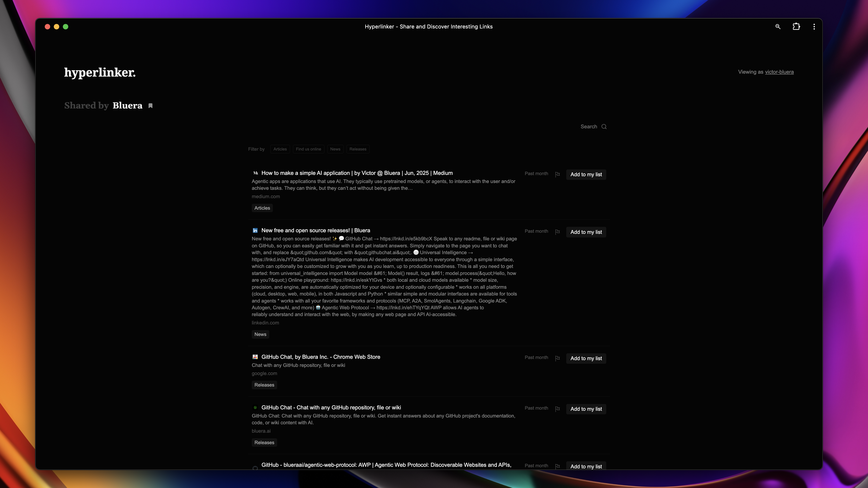Click the browser search magnifier icon
The height and width of the screenshot is (488, 868).
tap(778, 27)
